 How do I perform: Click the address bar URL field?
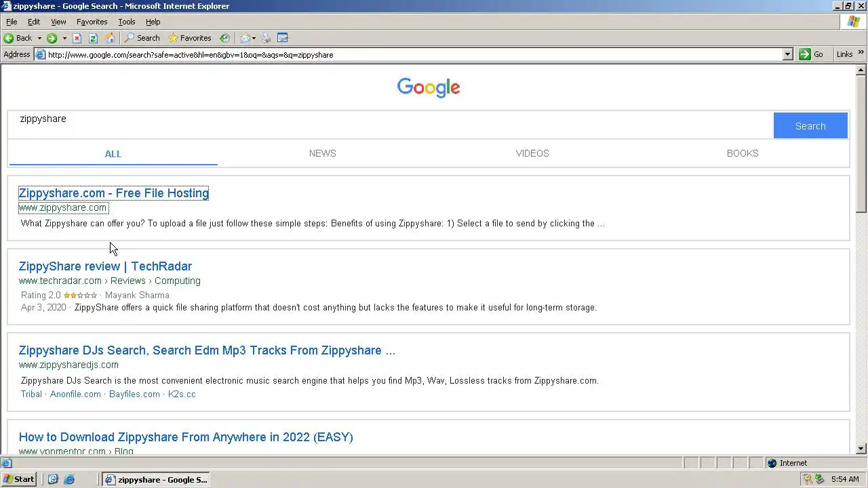click(414, 54)
